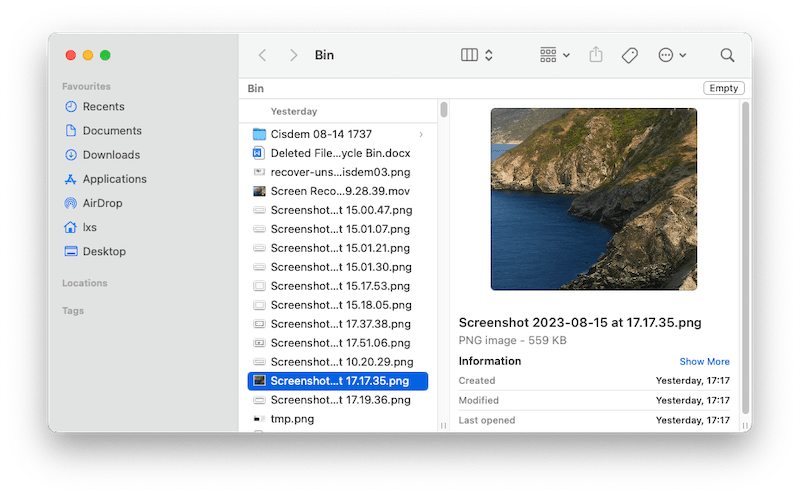800x496 pixels.
Task: Open the Tags toolbar icon
Action: [630, 55]
